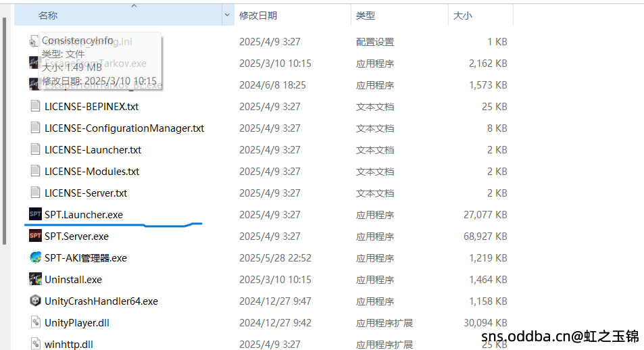Image resolution: width=644 pixels, height=350 pixels.
Task: Click the 8 KB size cell
Action: [497, 128]
